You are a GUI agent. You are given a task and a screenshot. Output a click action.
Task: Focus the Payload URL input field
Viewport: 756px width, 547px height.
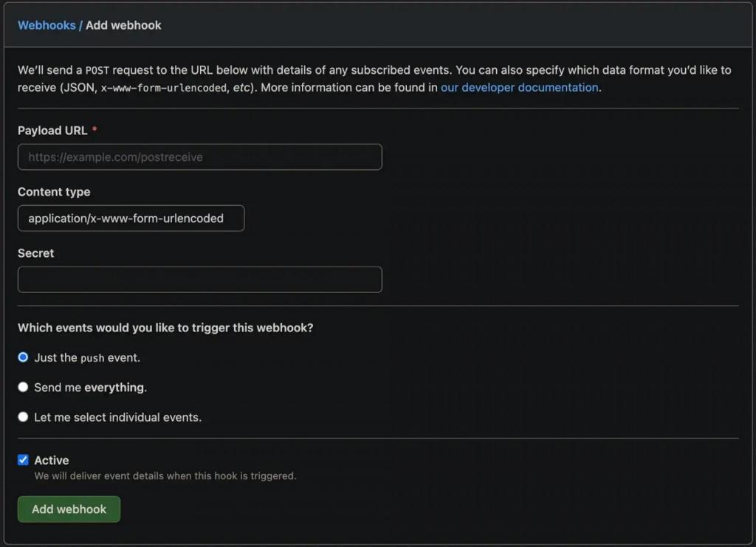point(199,157)
